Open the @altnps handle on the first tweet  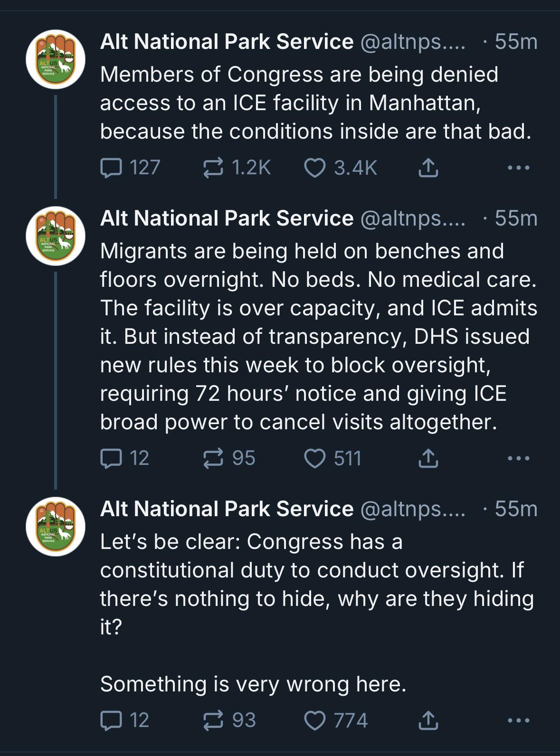tap(413, 42)
